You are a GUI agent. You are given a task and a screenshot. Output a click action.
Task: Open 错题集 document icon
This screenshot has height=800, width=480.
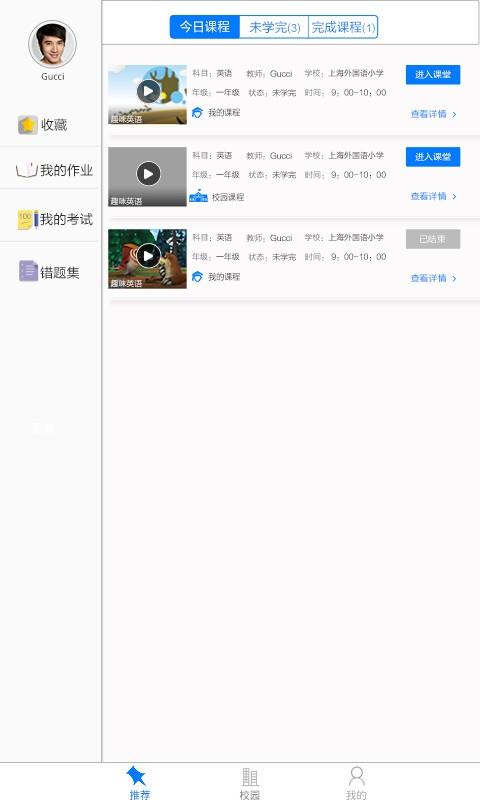click(x=28, y=271)
